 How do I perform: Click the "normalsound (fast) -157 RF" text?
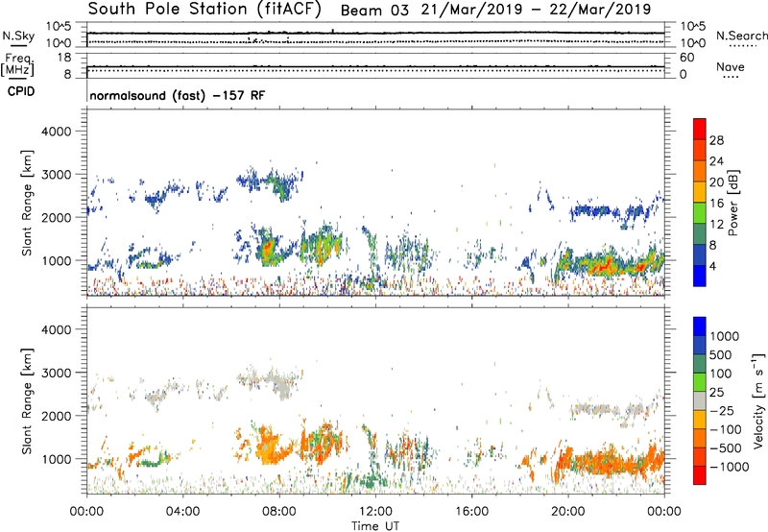point(178,95)
